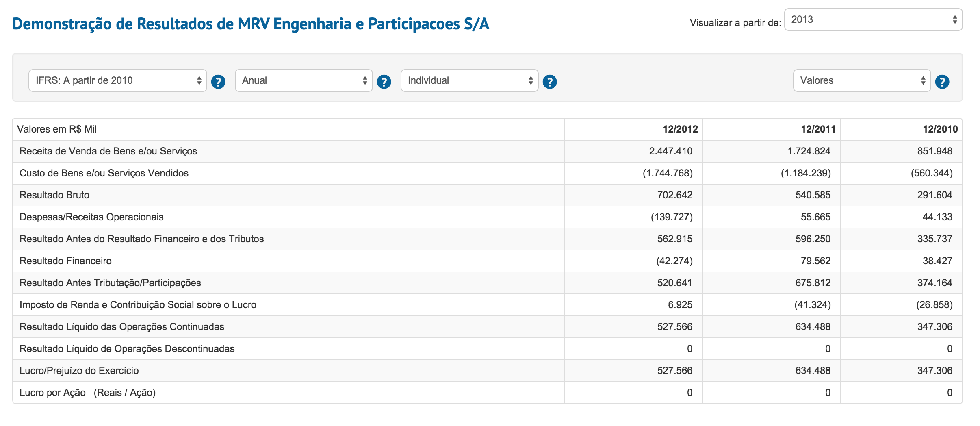Select row 'Despesas/Receitas Operacionais'
The image size is (980, 426).
[x=488, y=217]
